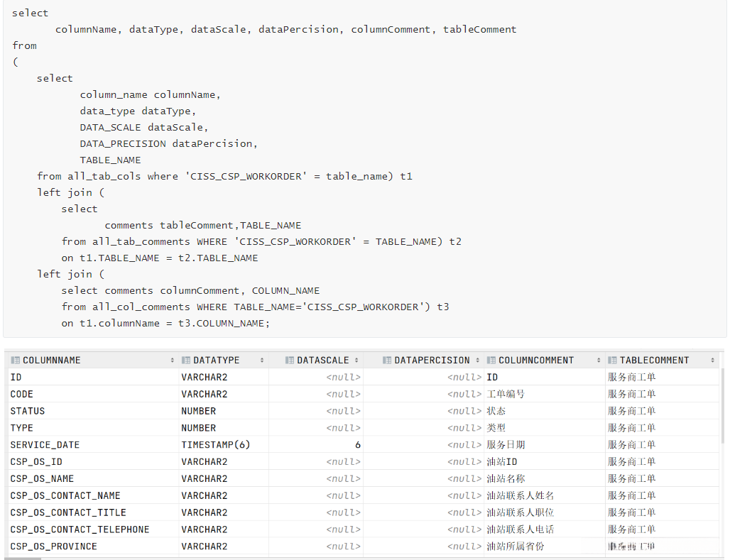Click DATA_PRECISION in the SQL code

[x=123, y=144]
